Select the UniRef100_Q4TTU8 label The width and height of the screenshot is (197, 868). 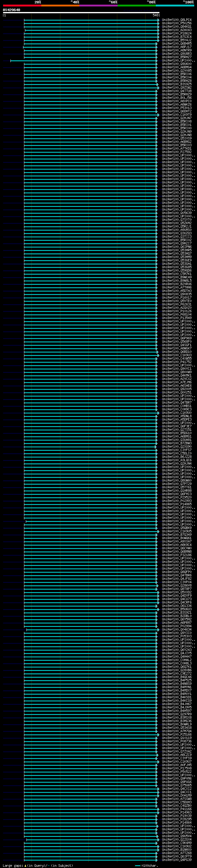(176, 91)
